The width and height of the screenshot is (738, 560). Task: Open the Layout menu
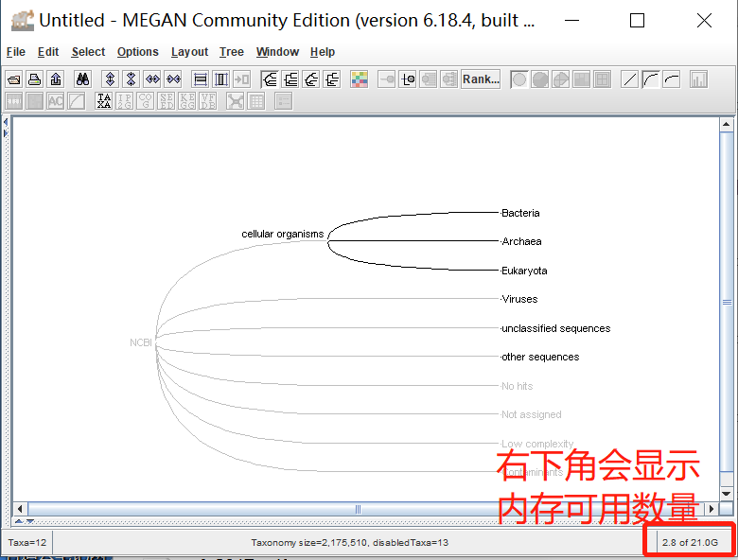[189, 52]
